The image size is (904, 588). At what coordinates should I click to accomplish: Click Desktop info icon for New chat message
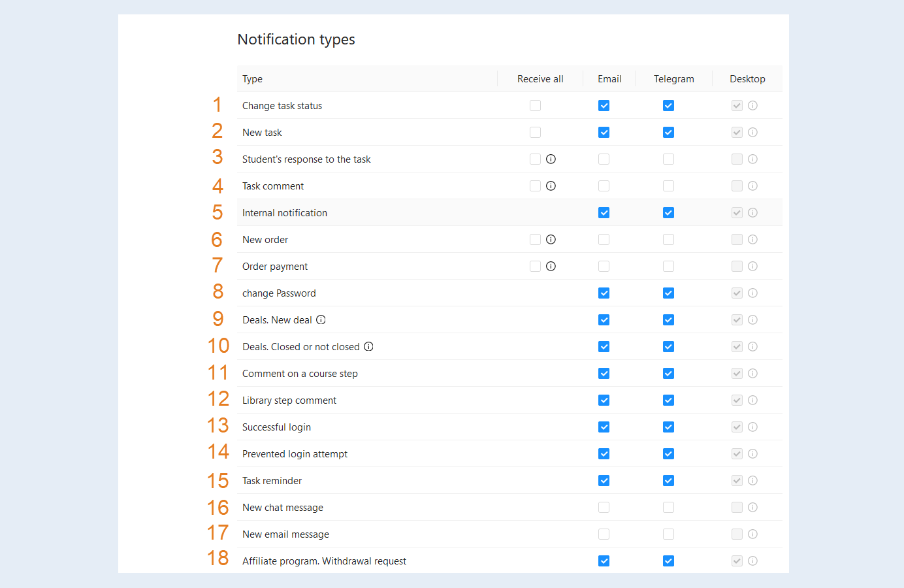coord(752,507)
